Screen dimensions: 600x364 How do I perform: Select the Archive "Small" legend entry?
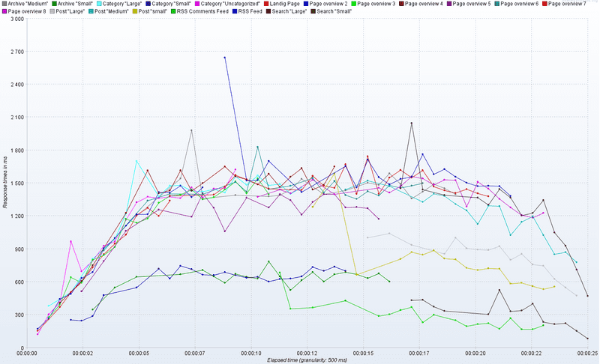point(72,4)
